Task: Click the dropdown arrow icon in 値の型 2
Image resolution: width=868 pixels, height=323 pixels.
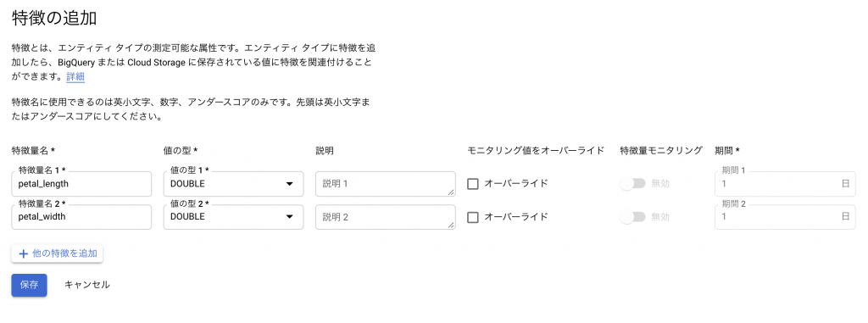Action: (x=289, y=217)
